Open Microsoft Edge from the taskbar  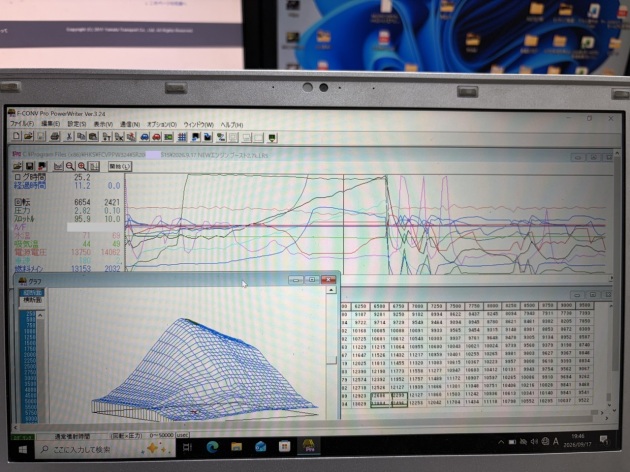[213, 446]
